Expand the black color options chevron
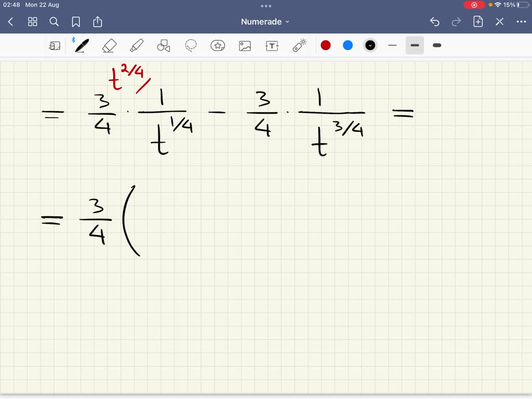 370,45
